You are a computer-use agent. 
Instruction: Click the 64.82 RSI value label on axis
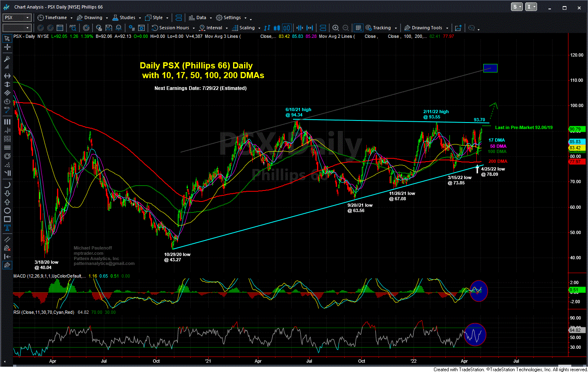click(x=577, y=330)
